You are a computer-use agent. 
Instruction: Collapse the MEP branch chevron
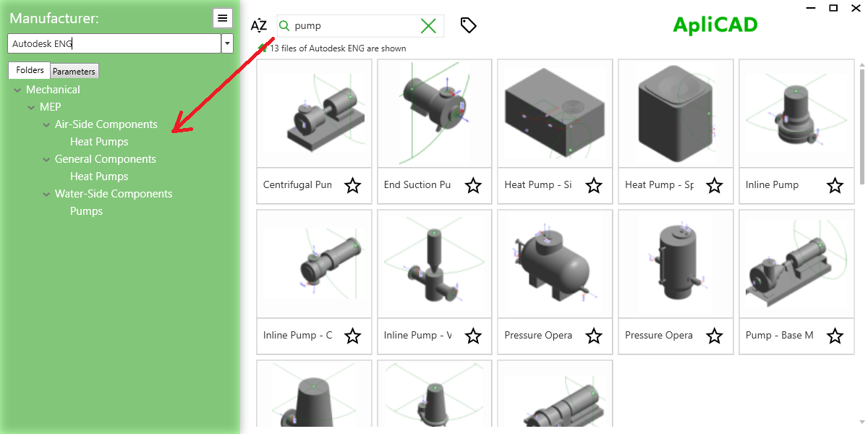click(x=30, y=106)
